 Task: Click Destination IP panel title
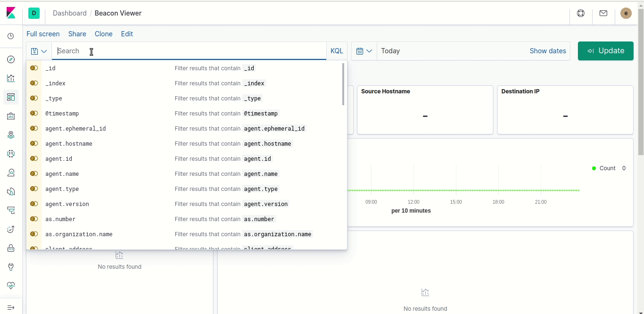click(x=520, y=91)
